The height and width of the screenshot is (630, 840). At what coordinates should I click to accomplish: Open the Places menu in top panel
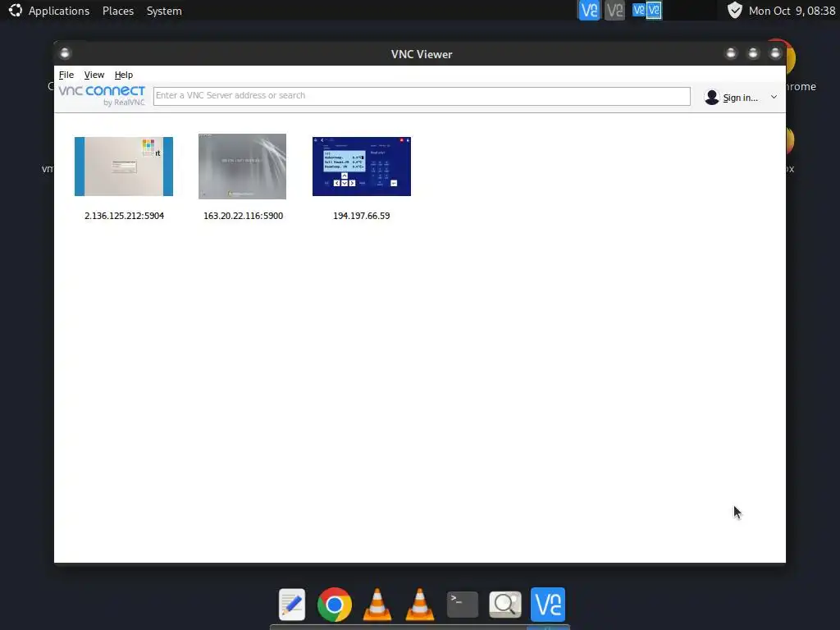tap(118, 11)
